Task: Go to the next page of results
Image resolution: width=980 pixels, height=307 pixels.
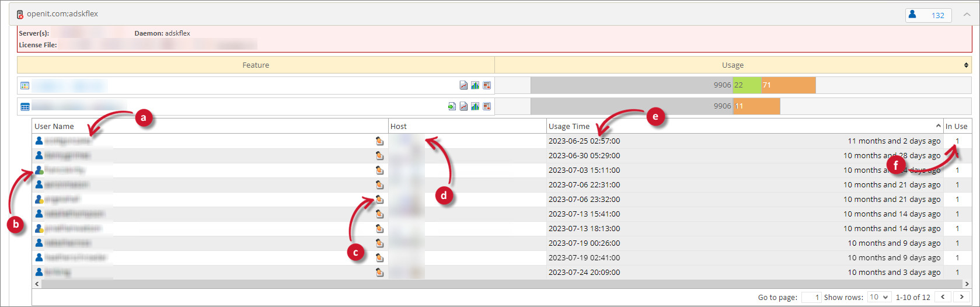Action: pyautogui.click(x=961, y=297)
